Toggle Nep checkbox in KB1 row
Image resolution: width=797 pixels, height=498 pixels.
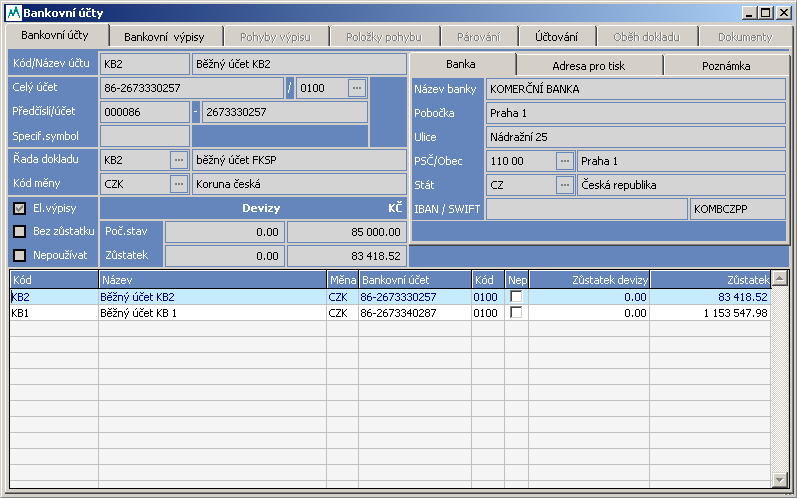pyautogui.click(x=516, y=313)
